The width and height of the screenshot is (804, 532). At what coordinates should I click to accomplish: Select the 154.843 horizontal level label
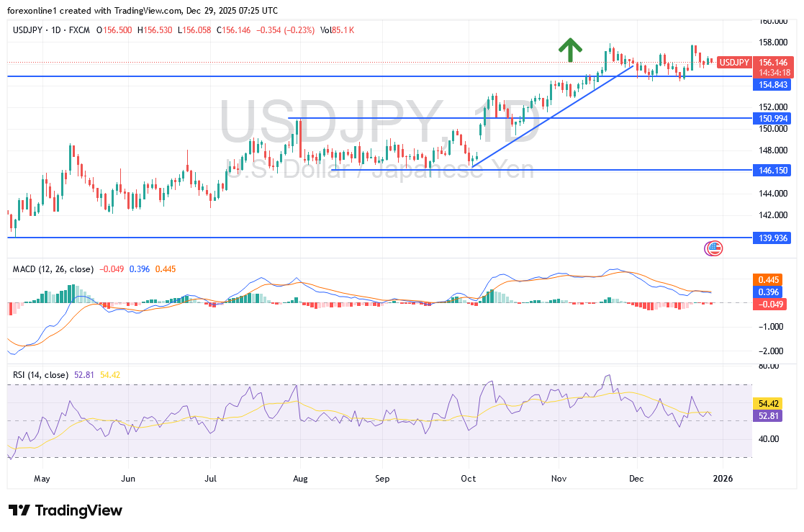772,85
